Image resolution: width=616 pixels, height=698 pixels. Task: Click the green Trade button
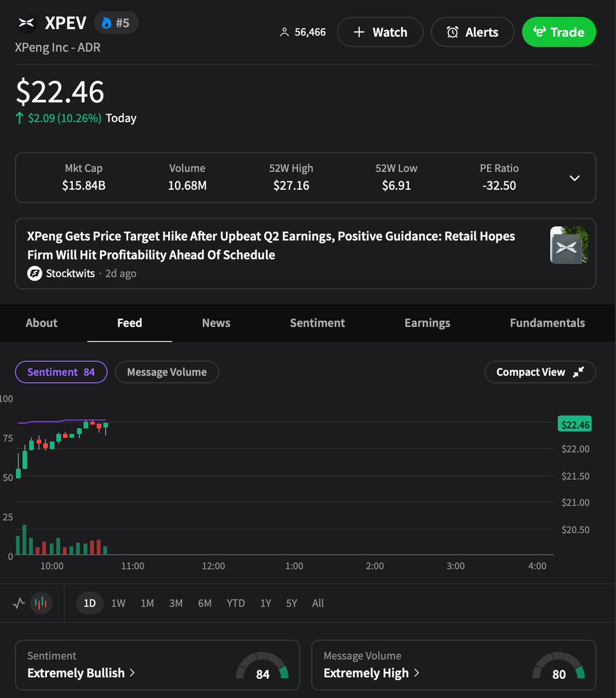pos(559,32)
